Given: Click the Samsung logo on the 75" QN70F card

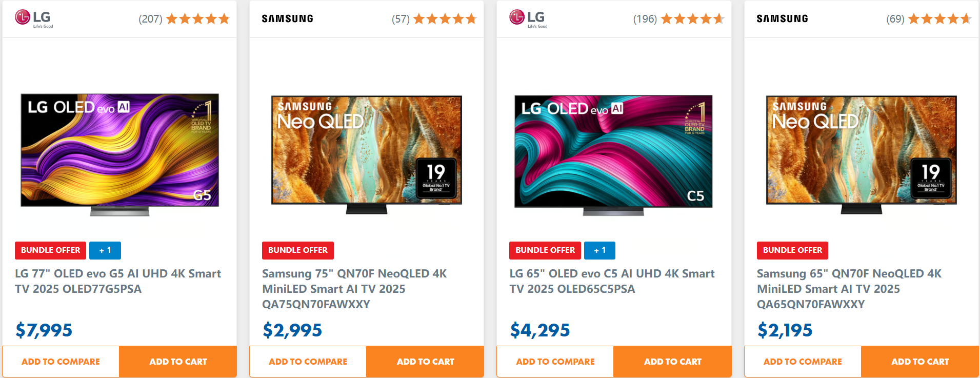Looking at the screenshot, I should [x=287, y=19].
